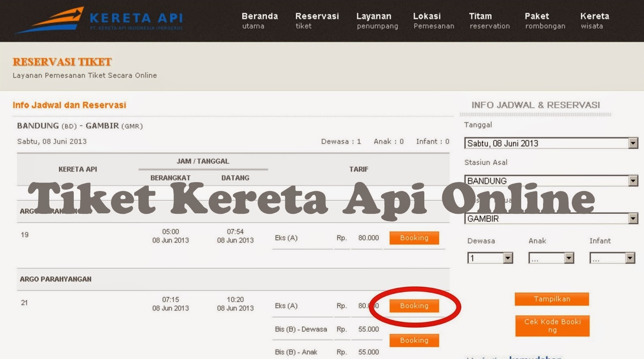Select the '10:20' arrival time
The image size is (644, 359).
[235, 300]
